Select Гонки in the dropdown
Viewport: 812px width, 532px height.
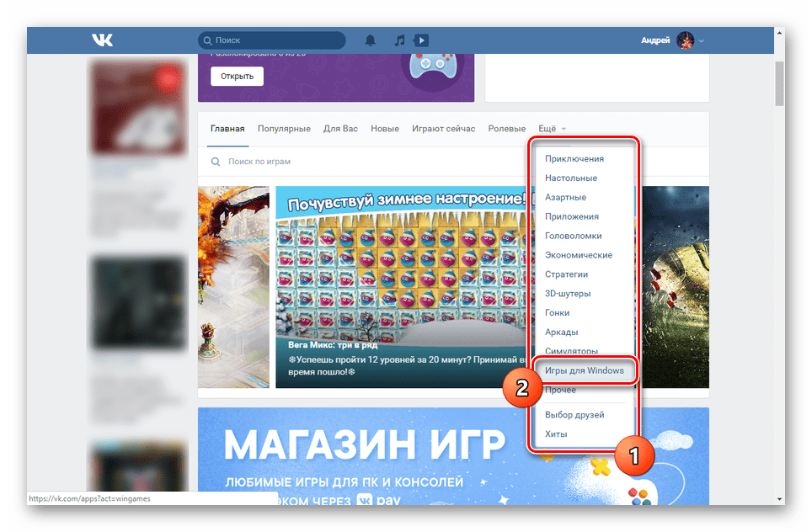pyautogui.click(x=558, y=312)
